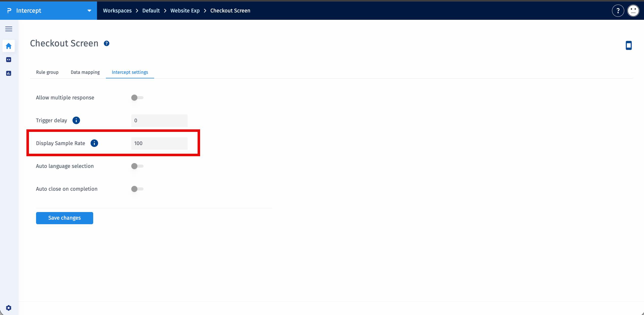Open the Data mapping tab

point(85,72)
